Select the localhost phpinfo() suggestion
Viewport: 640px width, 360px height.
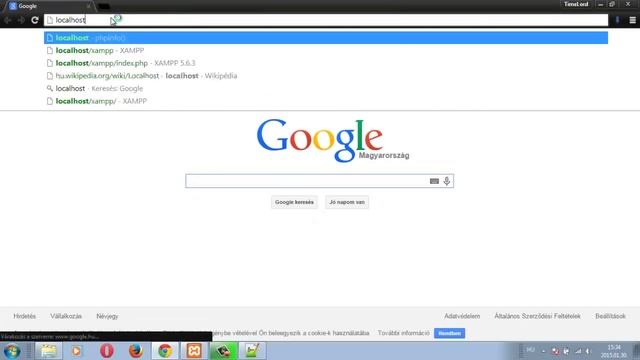(x=326, y=38)
